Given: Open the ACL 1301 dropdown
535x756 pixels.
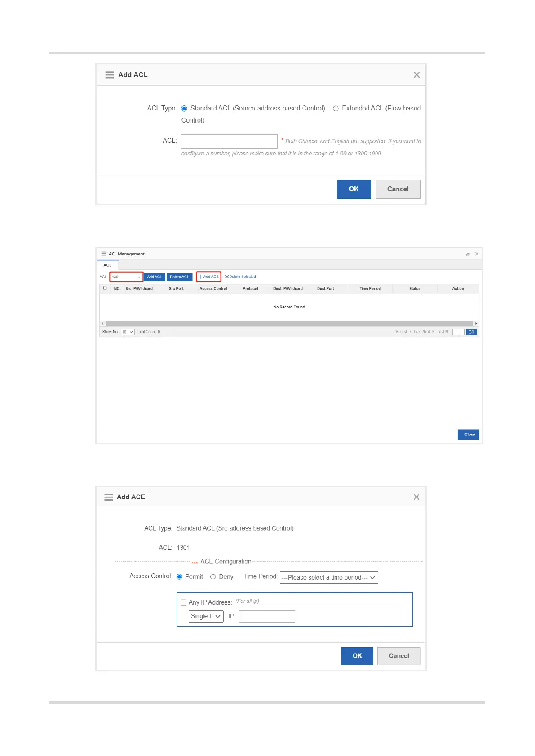Looking at the screenshot, I should tap(126, 277).
